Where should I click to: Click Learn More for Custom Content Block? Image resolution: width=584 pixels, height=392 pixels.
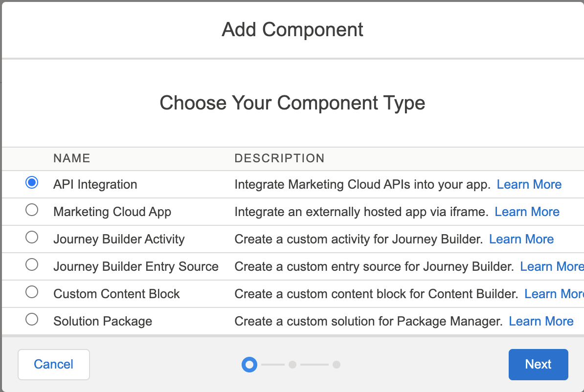[554, 294]
